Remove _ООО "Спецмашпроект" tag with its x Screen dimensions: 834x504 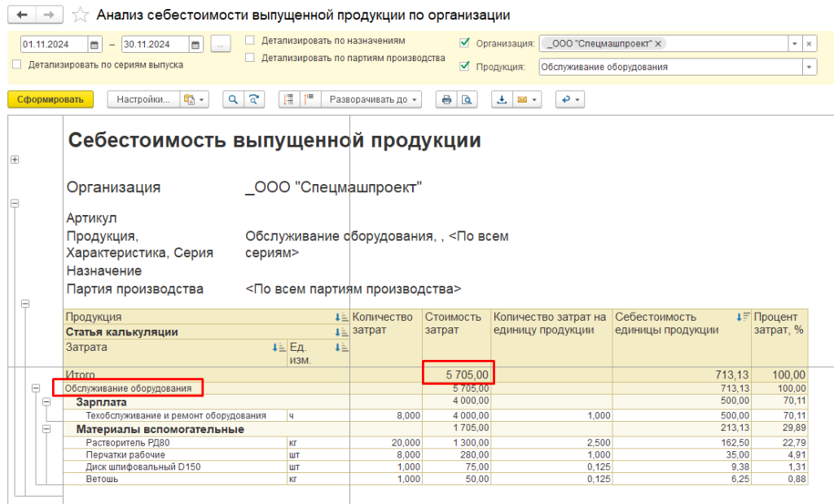coord(658,44)
